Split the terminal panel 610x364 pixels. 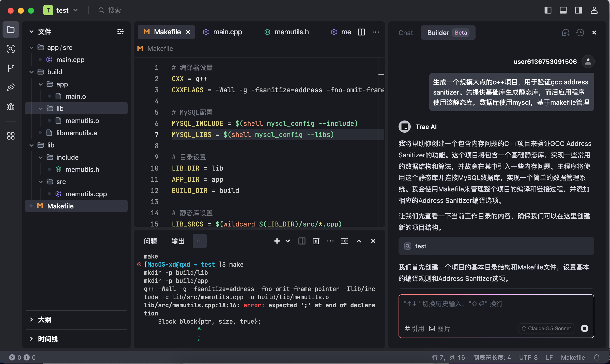pos(302,241)
